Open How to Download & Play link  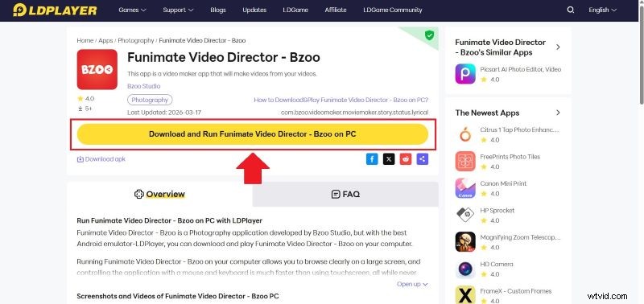tap(341, 100)
